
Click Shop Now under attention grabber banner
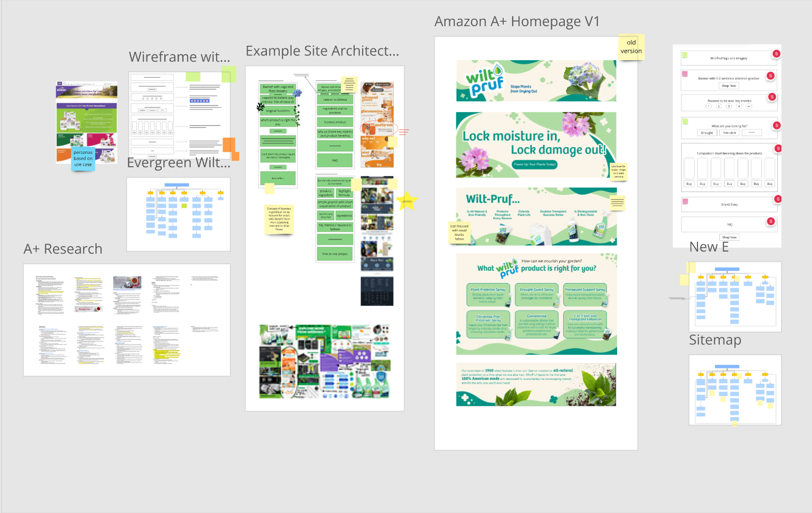click(x=729, y=86)
